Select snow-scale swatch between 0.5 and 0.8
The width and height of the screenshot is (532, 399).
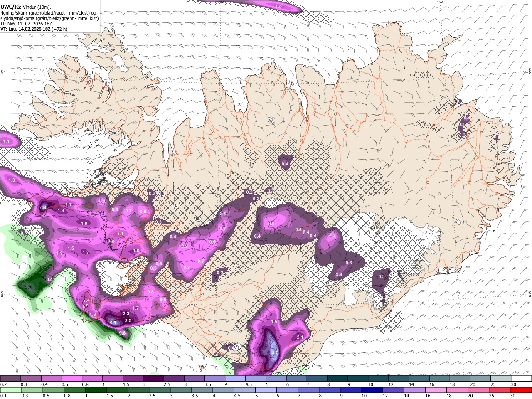71,378
